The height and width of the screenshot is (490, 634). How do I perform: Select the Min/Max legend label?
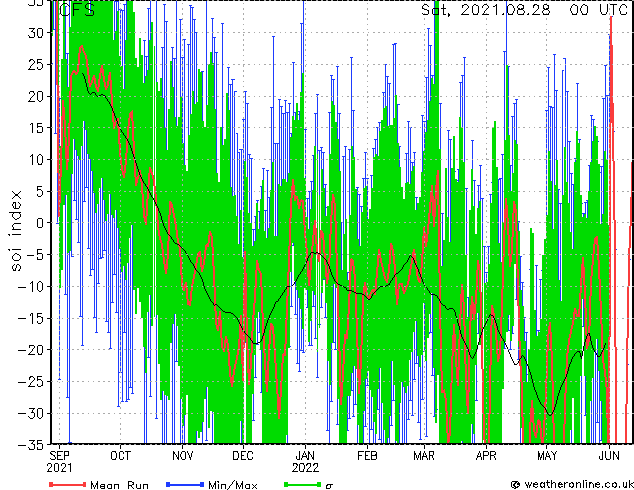point(233,485)
